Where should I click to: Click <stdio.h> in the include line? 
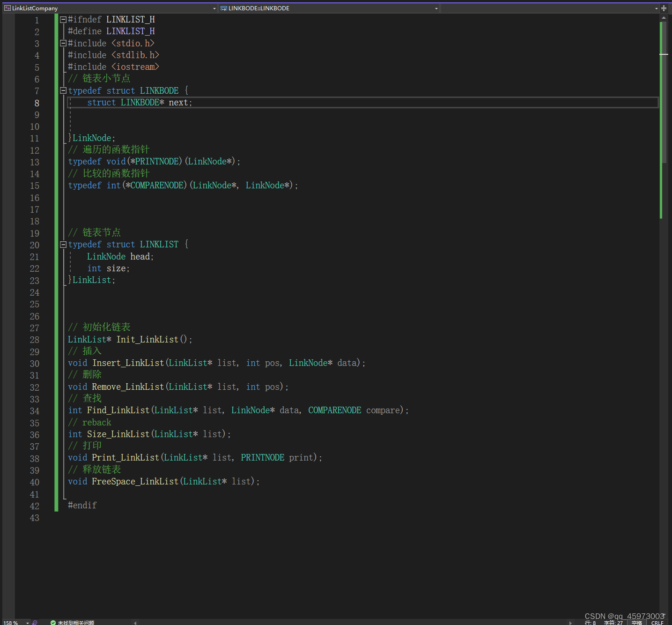(x=133, y=43)
